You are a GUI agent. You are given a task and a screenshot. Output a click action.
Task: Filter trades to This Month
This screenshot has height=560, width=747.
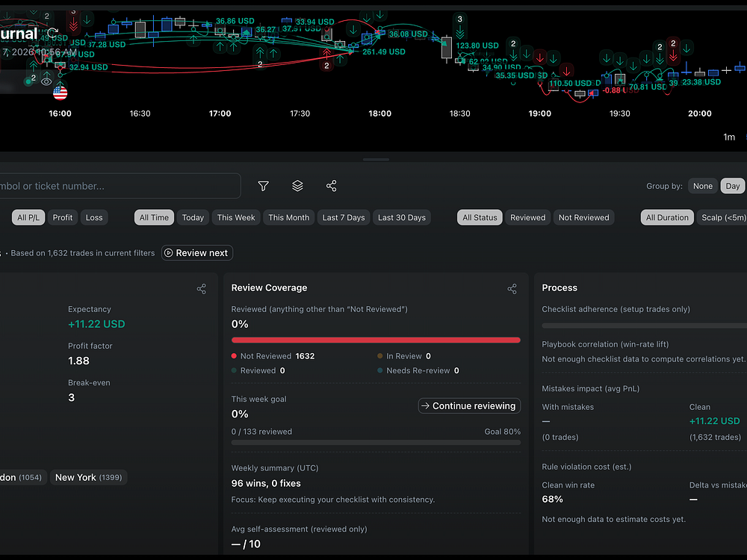coord(288,217)
